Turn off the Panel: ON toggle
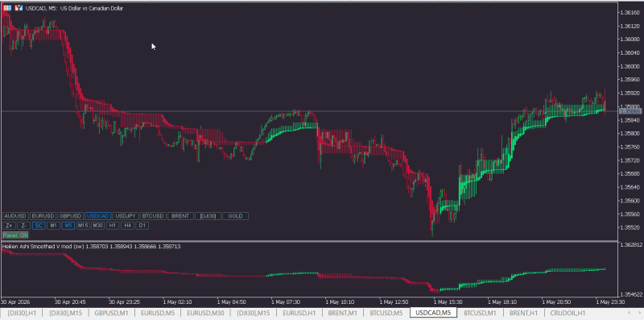 click(15, 235)
